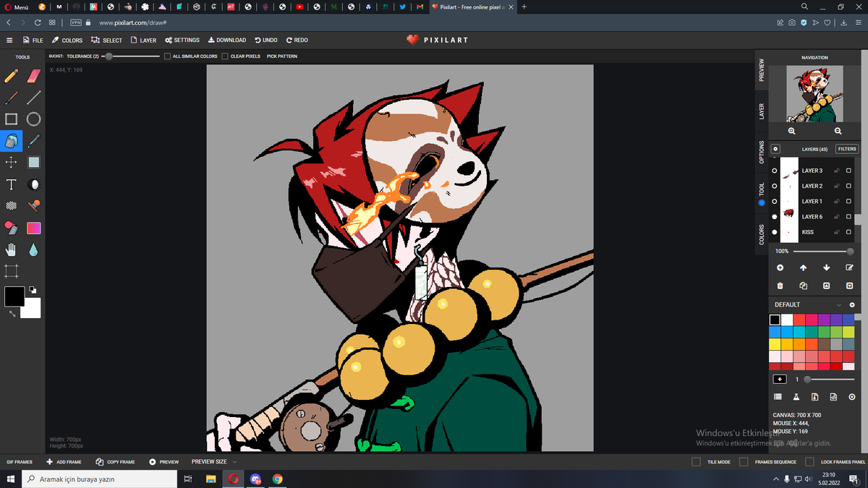Select the Line tool

pyautogui.click(x=33, y=97)
